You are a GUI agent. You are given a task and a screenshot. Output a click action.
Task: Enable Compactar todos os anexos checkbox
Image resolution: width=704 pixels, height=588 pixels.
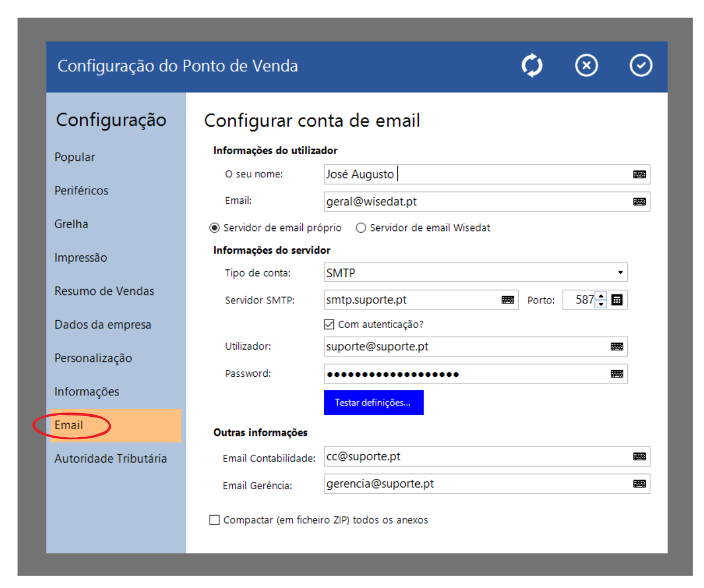coord(215,520)
